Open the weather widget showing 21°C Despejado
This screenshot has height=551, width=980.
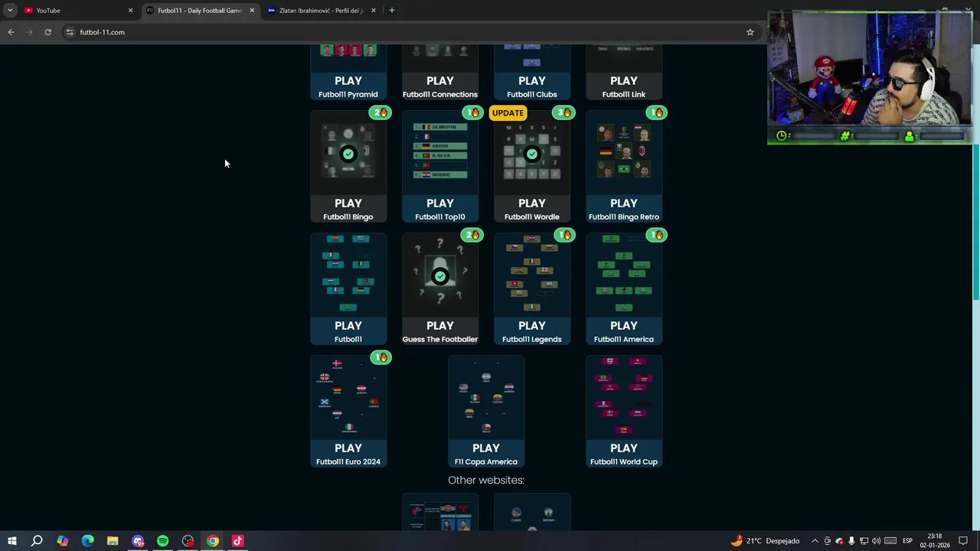pos(765,541)
